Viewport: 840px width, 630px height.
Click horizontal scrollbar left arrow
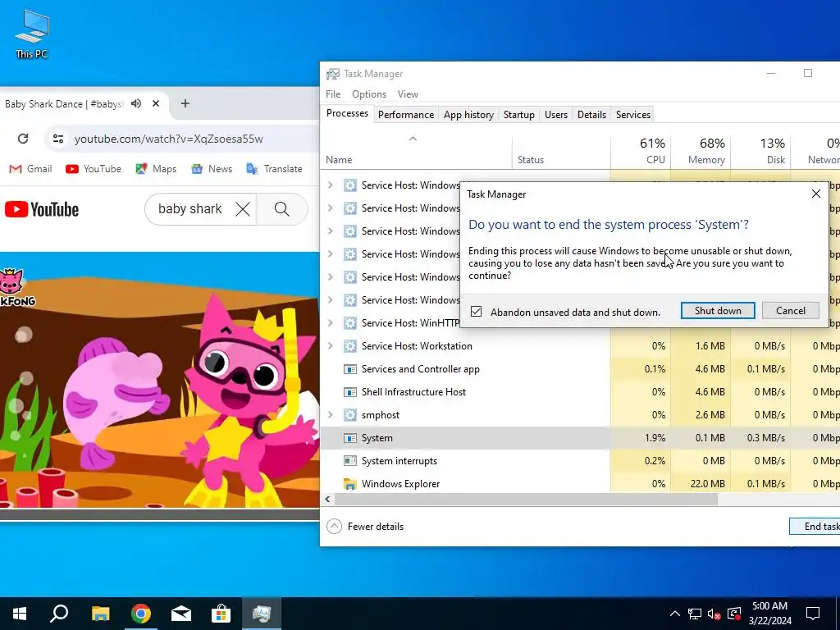coord(327,500)
